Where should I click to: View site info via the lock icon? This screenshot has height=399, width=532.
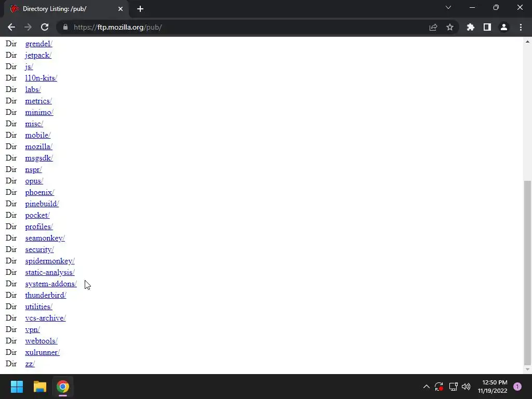(x=65, y=27)
